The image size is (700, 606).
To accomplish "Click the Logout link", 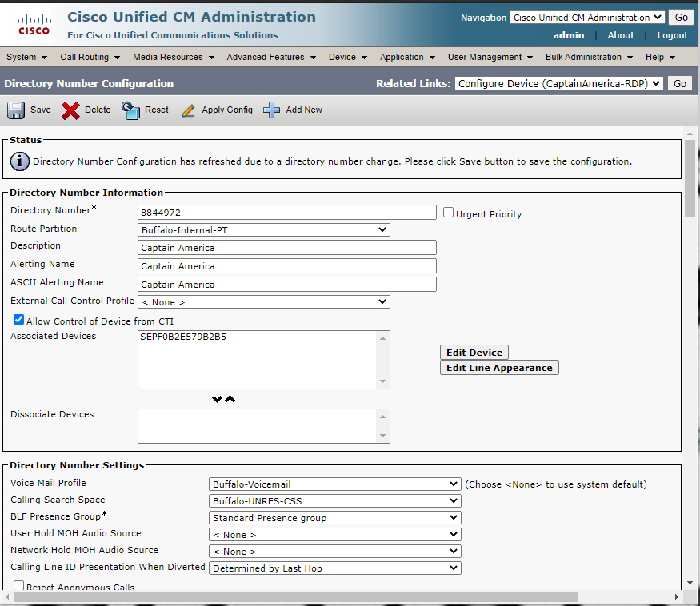I will point(672,35).
